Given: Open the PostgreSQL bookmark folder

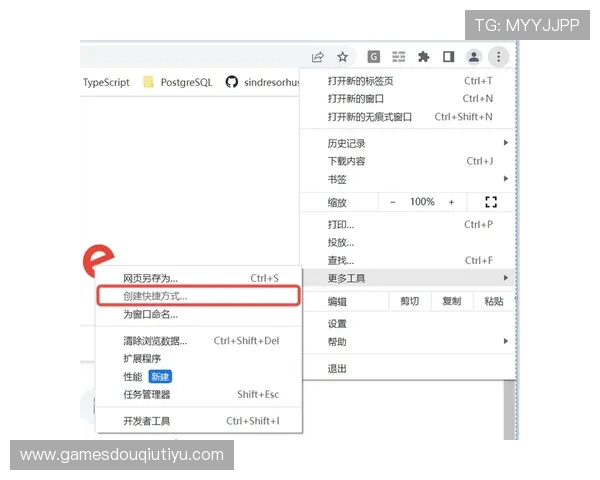Looking at the screenshot, I should pyautogui.click(x=178, y=82).
